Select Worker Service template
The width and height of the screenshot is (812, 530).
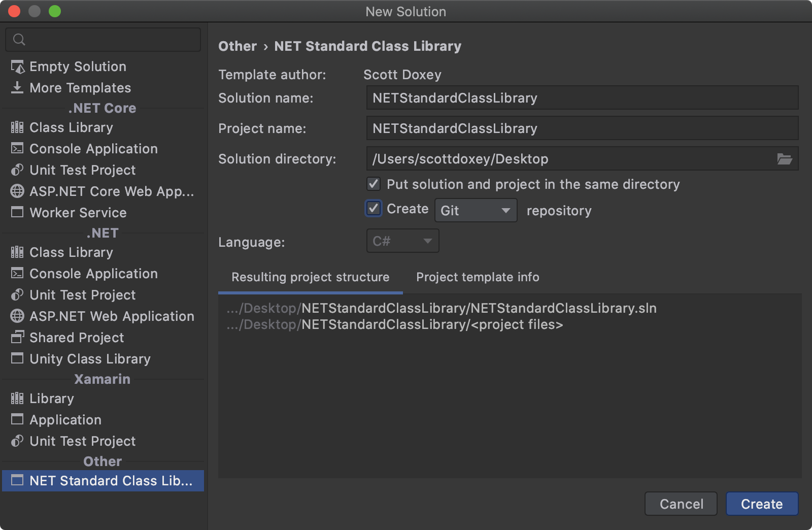[103, 213]
